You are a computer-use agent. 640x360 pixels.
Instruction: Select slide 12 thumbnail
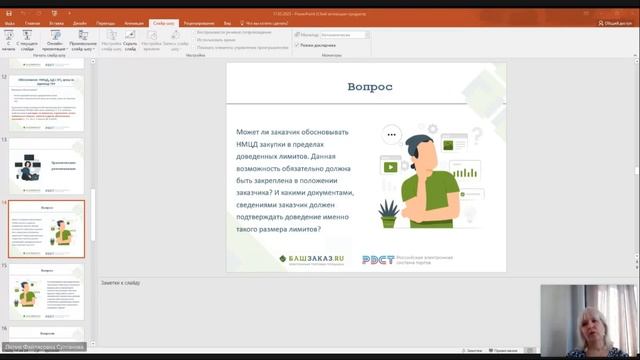pyautogui.click(x=47, y=103)
